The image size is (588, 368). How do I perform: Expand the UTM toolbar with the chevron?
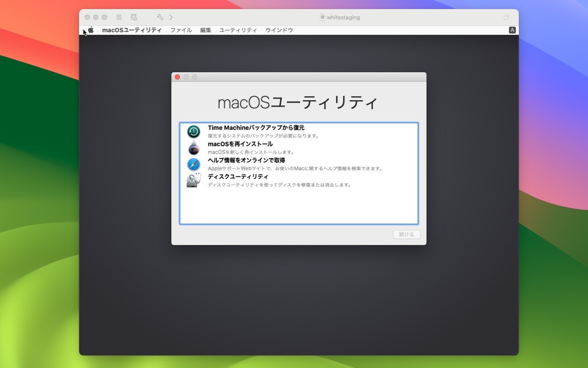[171, 17]
